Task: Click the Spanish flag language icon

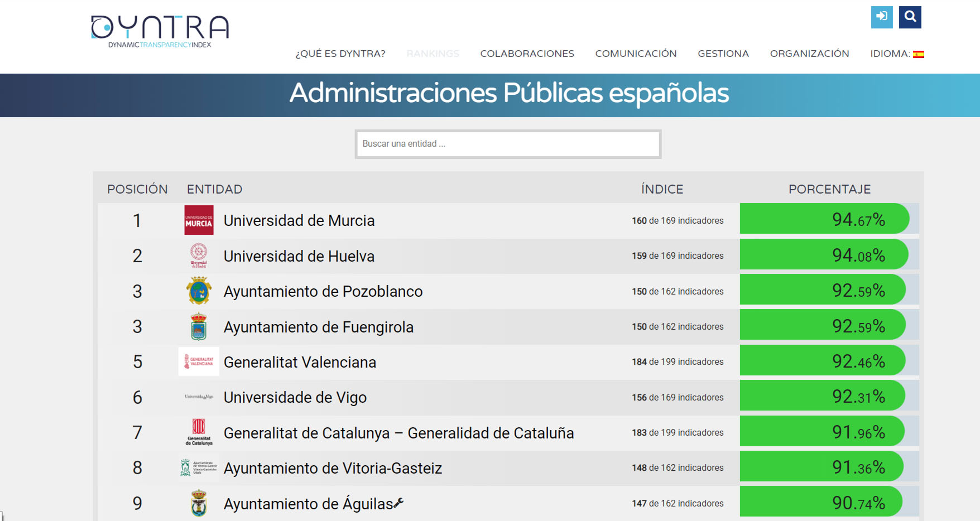Action: click(x=919, y=54)
